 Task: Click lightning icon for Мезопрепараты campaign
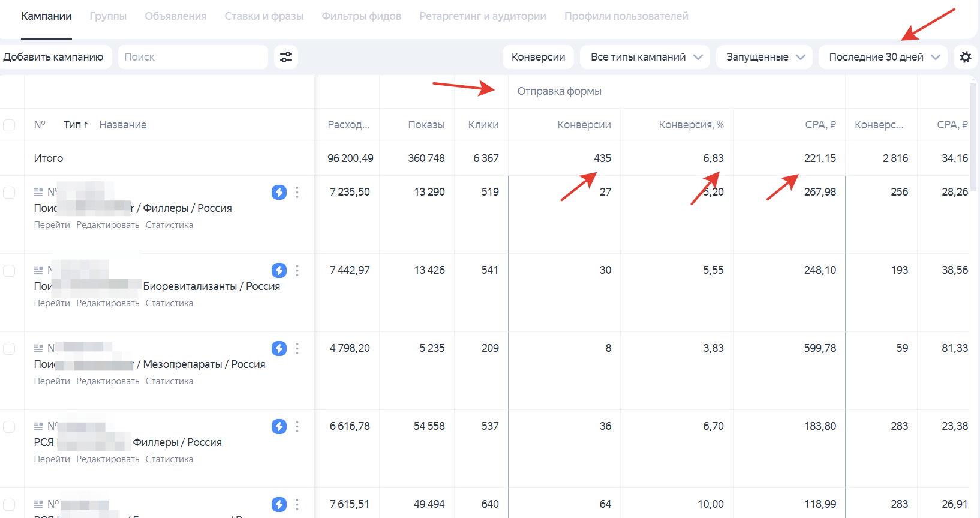tap(279, 348)
